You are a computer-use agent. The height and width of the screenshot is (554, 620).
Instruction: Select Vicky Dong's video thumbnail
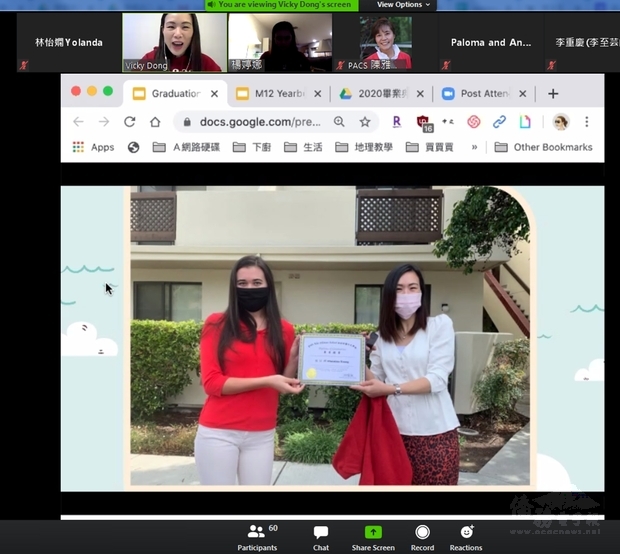coord(160,42)
